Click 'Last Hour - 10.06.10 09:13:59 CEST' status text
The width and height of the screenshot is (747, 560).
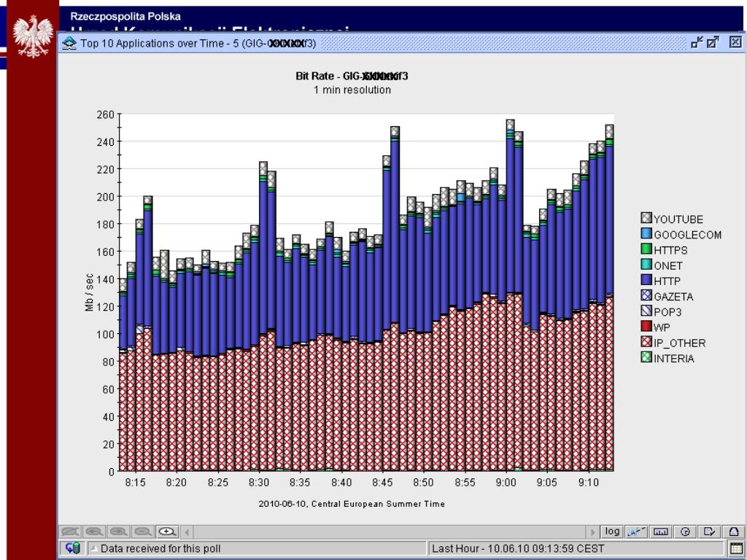[x=518, y=548]
